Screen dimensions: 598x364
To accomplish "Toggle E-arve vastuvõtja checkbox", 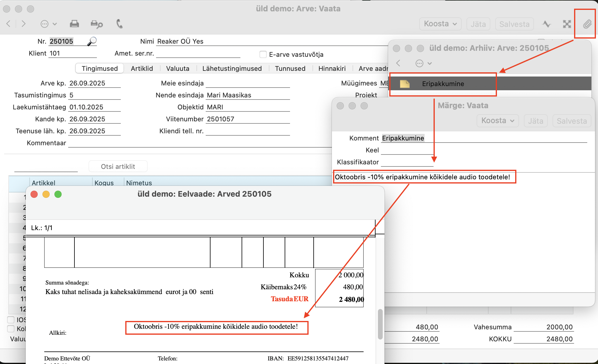I will point(263,54).
